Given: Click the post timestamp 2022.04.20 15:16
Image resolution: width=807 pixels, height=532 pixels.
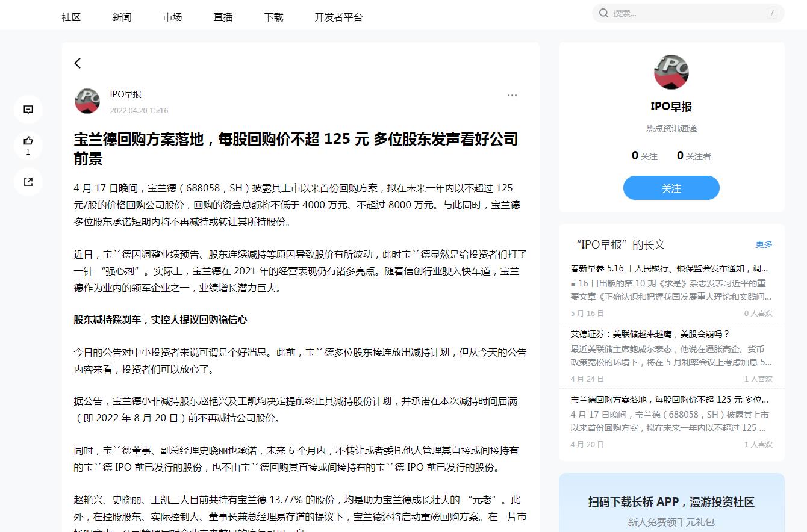Looking at the screenshot, I should (139, 111).
